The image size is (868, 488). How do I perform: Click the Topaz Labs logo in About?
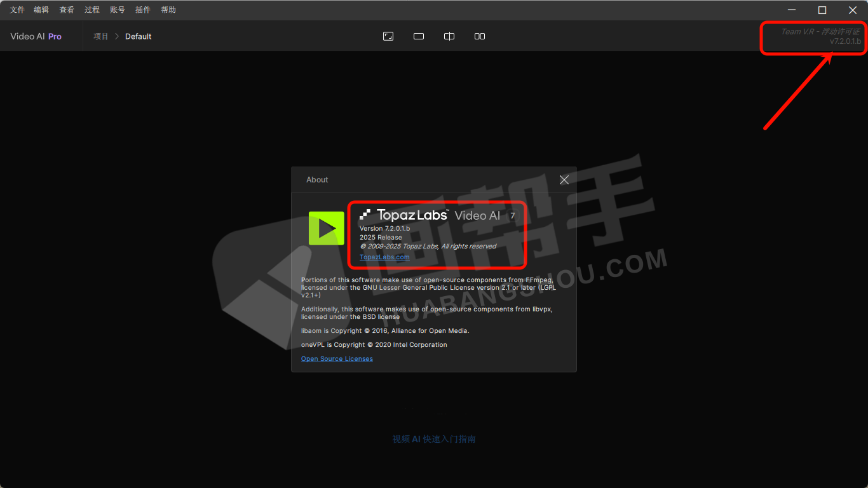[x=404, y=215]
